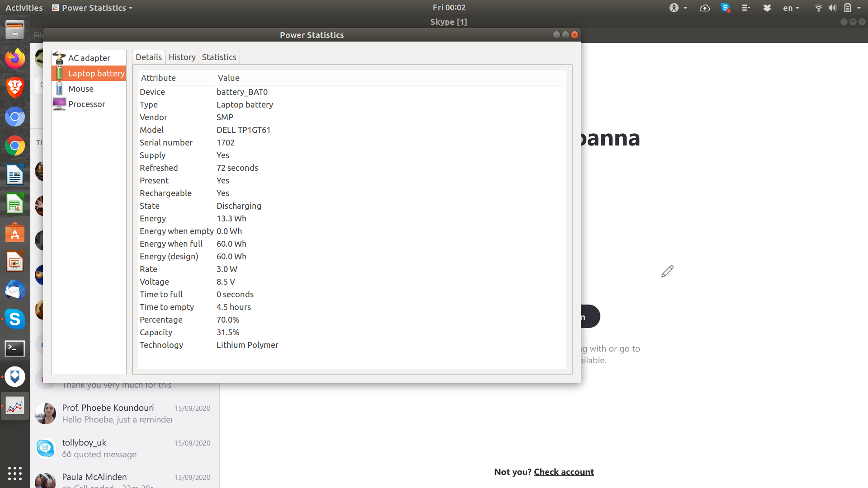Viewport: 868px width, 488px height.
Task: Open Terminal from the dock
Action: (15, 348)
